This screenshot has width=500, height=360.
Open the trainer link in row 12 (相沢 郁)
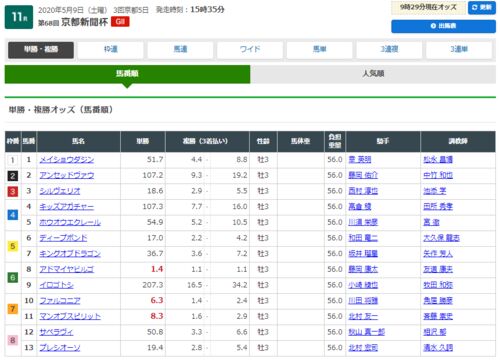pyautogui.click(x=435, y=332)
